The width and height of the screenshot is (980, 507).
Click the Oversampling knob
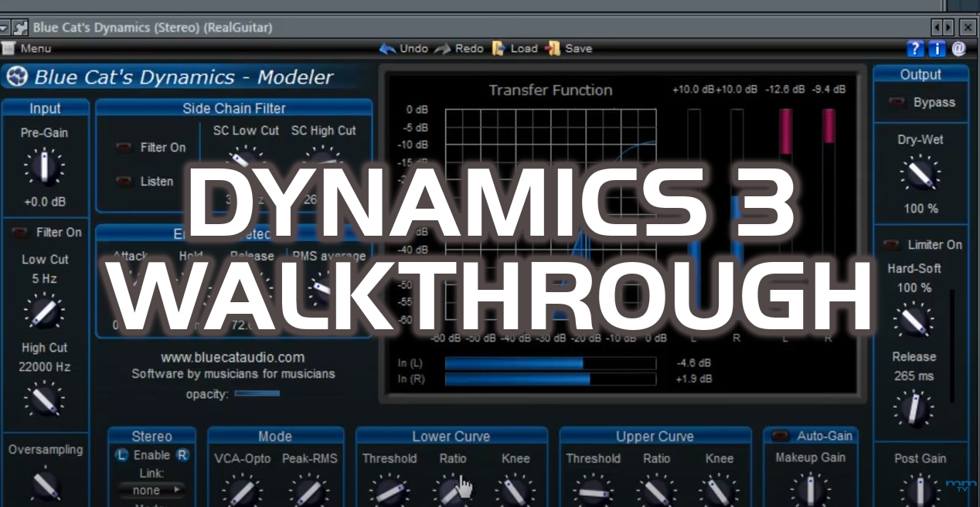pyautogui.click(x=45, y=485)
